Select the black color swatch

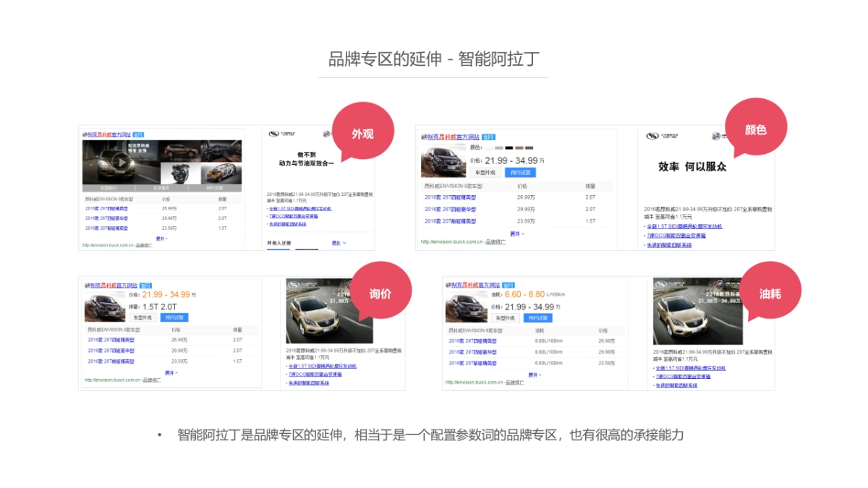[509, 147]
